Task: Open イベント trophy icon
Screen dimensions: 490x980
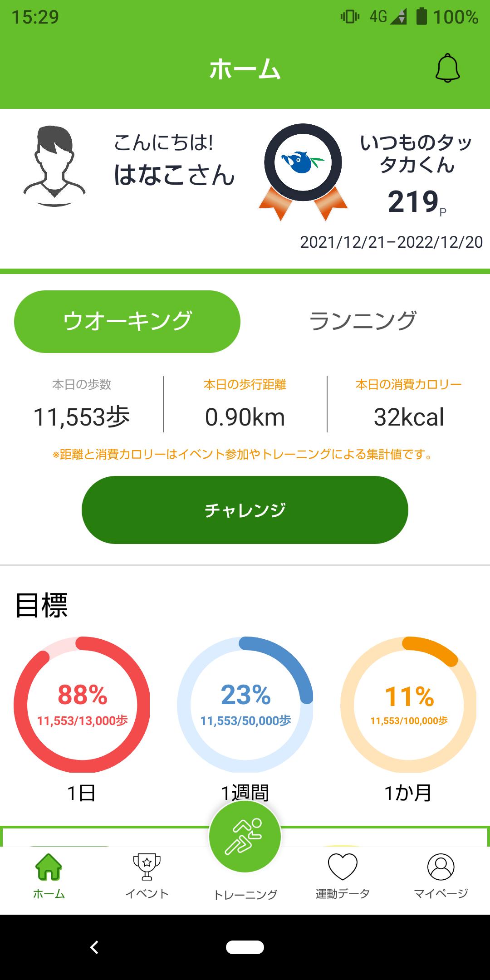Action: coord(147,867)
